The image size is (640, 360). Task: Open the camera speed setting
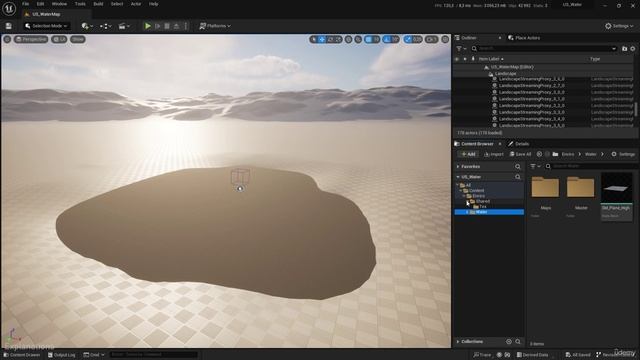[x=431, y=39]
